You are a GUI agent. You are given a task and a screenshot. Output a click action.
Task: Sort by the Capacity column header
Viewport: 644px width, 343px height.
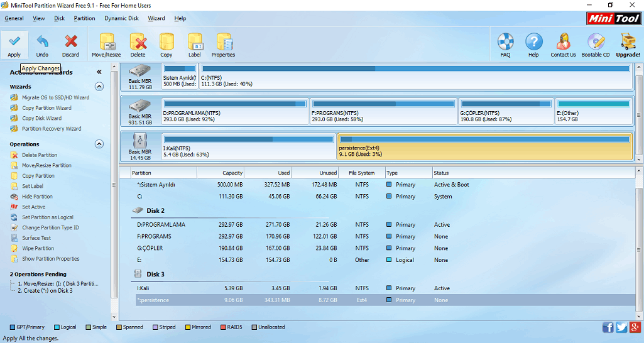click(221, 173)
